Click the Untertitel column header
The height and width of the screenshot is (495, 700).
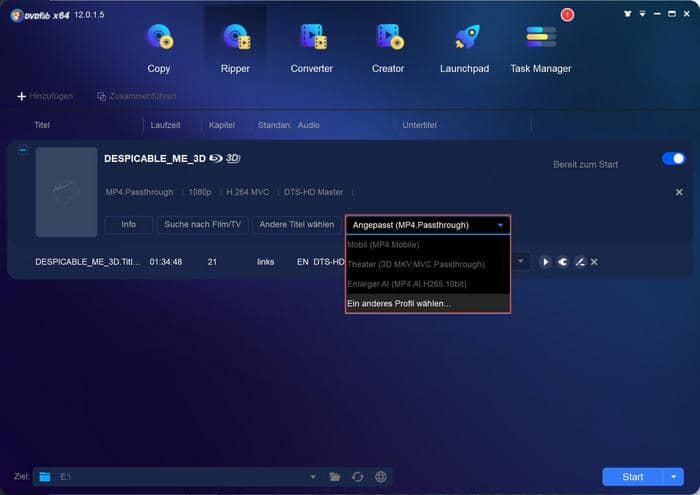419,125
